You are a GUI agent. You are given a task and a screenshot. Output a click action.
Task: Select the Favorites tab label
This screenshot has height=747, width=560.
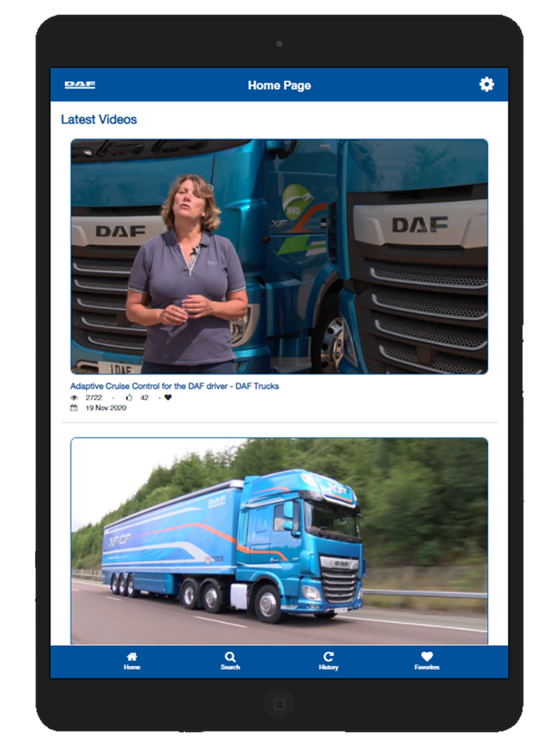point(427,667)
